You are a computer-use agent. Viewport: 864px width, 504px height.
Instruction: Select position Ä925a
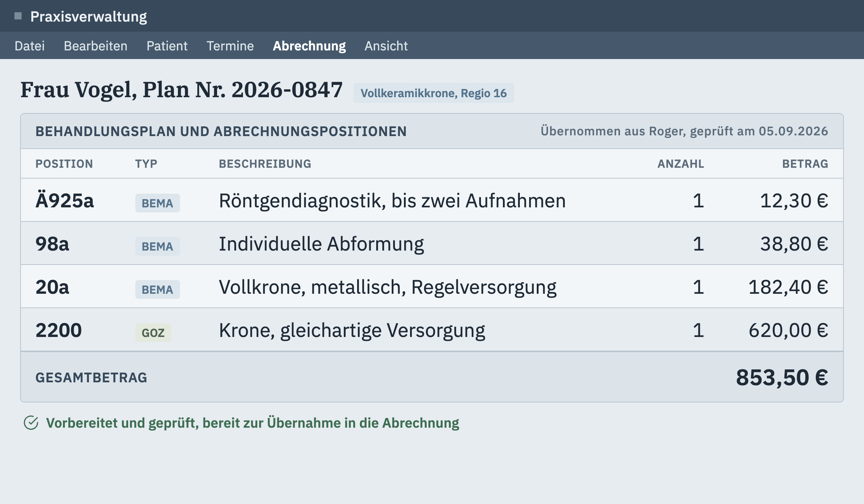(x=64, y=200)
